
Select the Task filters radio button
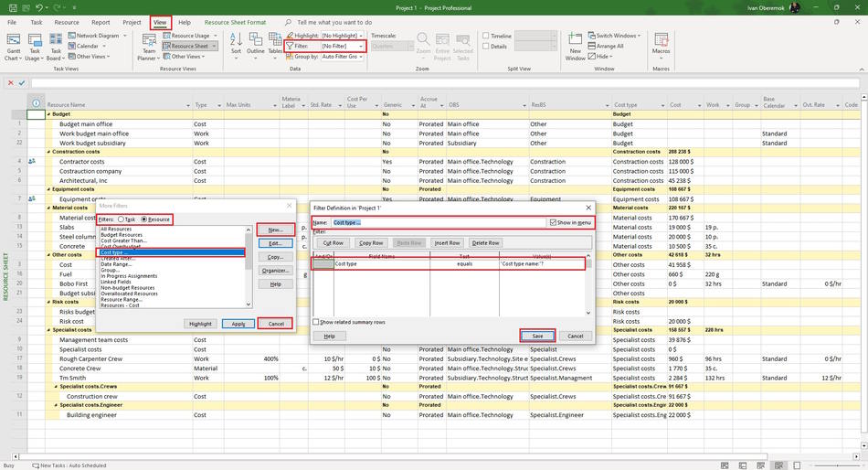(121, 219)
